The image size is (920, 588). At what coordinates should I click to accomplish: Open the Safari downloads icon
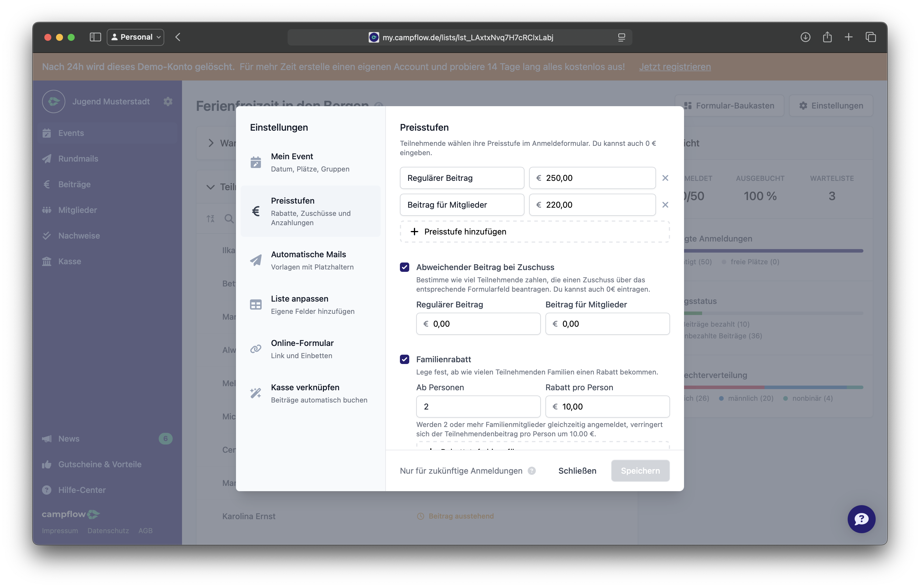coord(805,37)
